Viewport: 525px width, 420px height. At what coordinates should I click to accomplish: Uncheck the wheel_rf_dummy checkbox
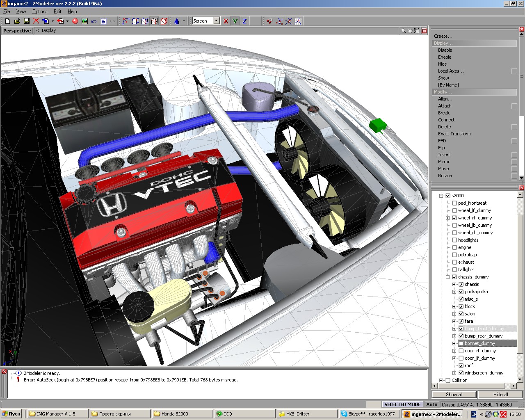(x=454, y=218)
